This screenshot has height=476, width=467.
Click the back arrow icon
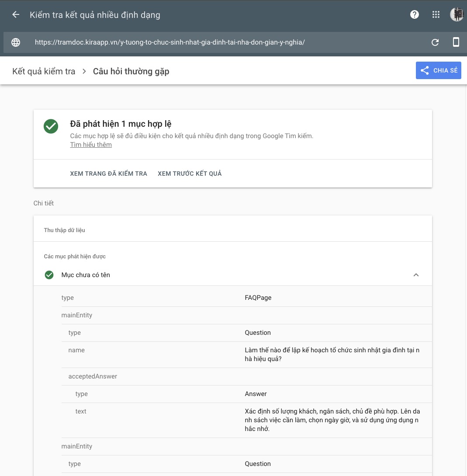16,15
